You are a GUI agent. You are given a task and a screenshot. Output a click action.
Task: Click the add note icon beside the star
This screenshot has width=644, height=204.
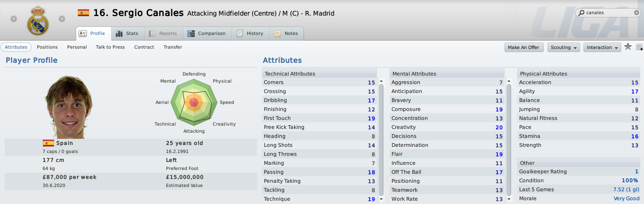(x=639, y=47)
